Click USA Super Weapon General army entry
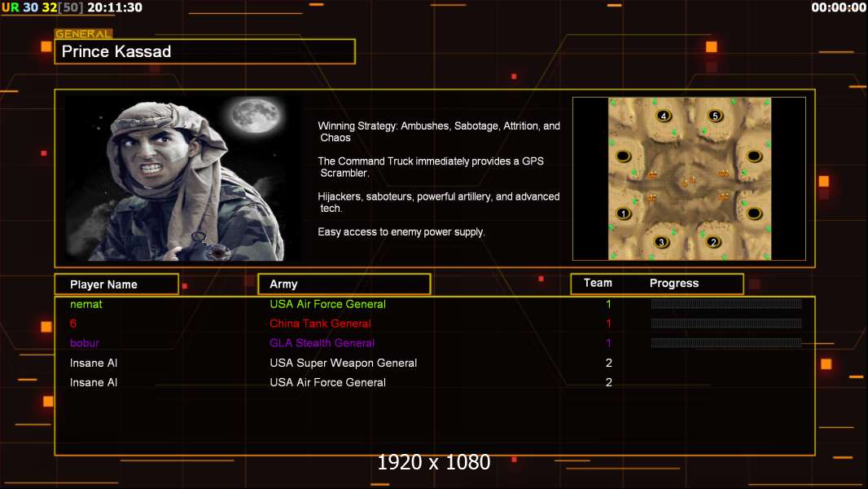This screenshot has width=868, height=489. [344, 363]
